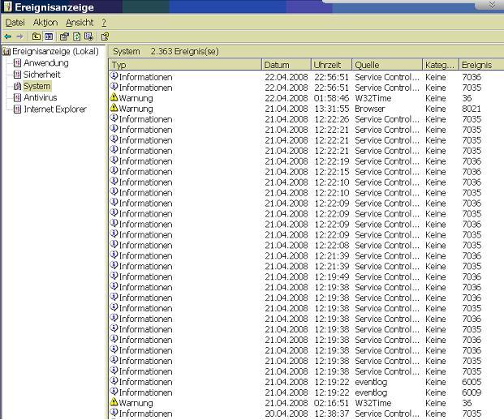Image resolution: width=504 pixels, height=420 pixels.
Task: Open the Ansicht menu
Action: click(80, 23)
